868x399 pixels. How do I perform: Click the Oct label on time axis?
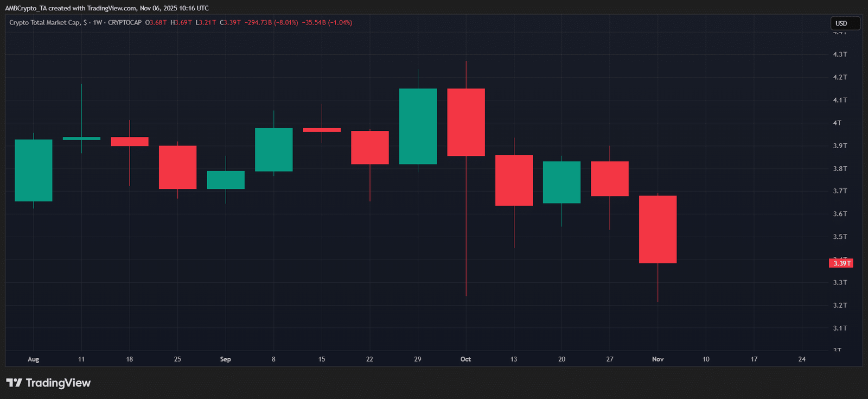[465, 359]
